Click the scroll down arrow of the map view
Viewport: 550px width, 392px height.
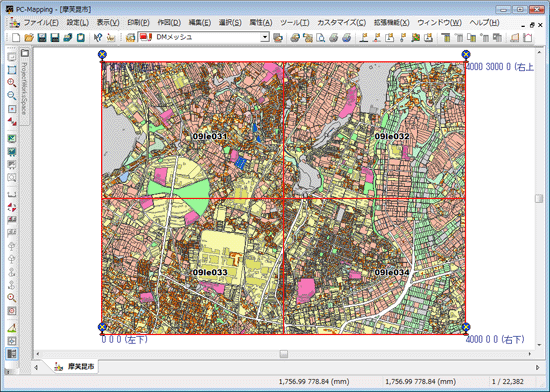pos(539,345)
